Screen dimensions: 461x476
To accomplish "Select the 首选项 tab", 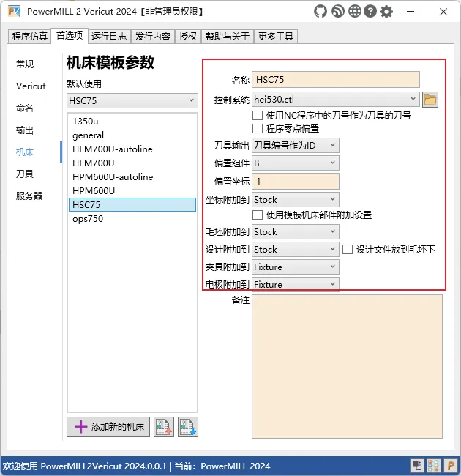I will (x=70, y=36).
